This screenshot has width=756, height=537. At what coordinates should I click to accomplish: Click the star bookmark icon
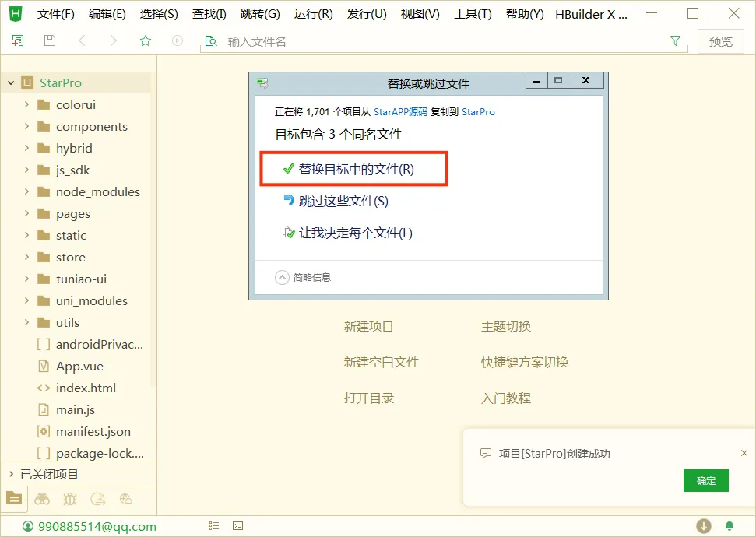point(145,41)
